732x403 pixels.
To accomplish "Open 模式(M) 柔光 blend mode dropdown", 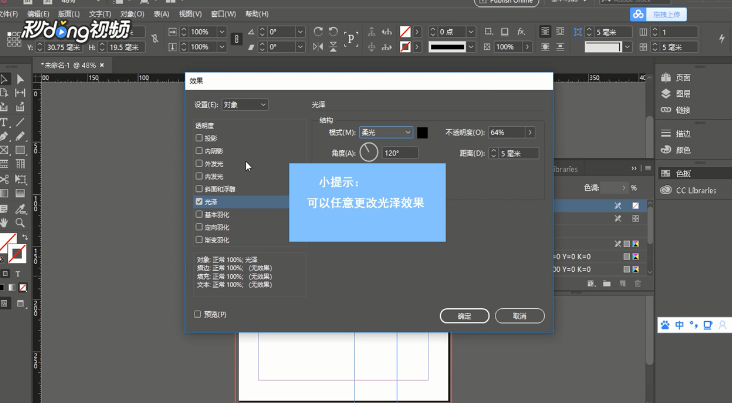I will coord(386,133).
